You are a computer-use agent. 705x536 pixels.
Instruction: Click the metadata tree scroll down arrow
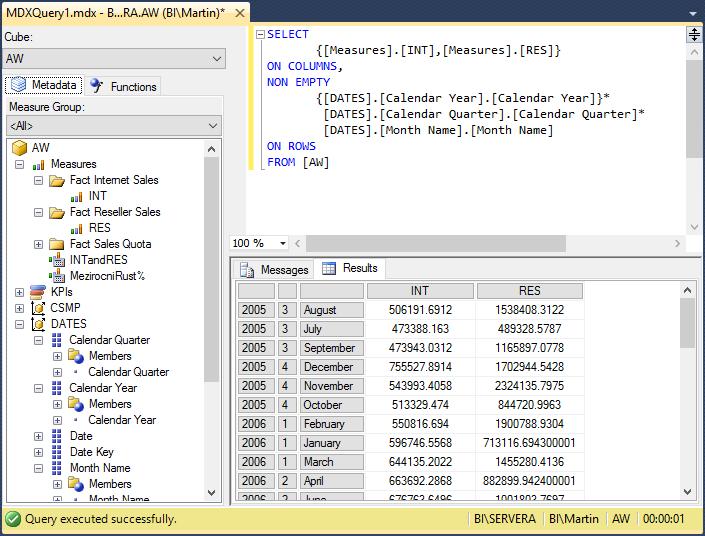click(x=211, y=492)
